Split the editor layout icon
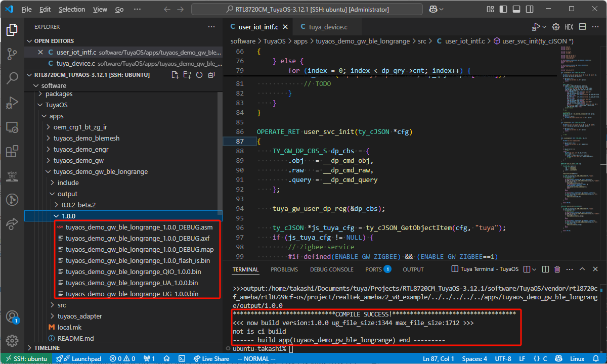Image resolution: width=607 pixels, height=364 pixels. click(582, 27)
